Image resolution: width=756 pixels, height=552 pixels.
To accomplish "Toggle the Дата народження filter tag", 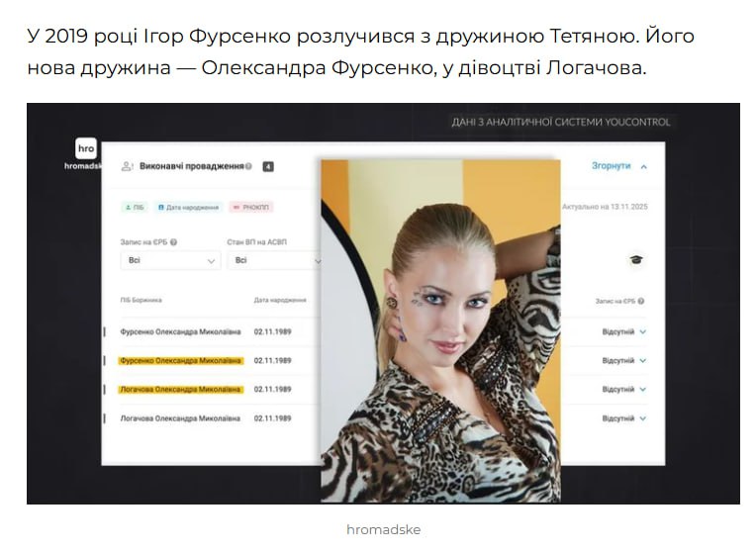I will (189, 208).
